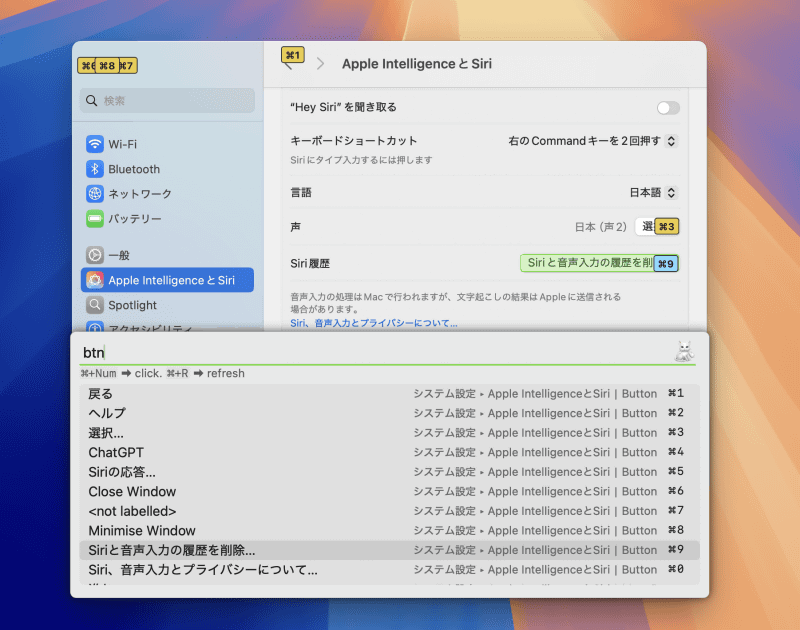Enable the "Hey Siri" を聞き取る toggle
This screenshot has width=800, height=630.
(667, 107)
